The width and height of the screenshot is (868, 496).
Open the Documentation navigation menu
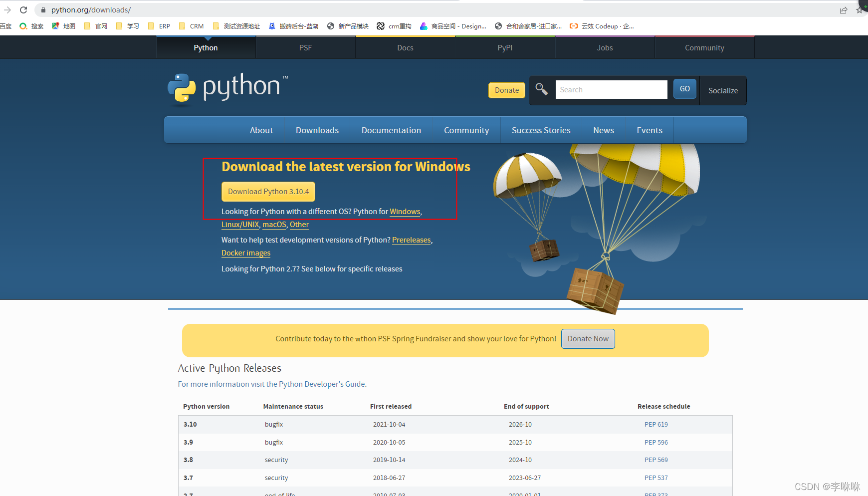pos(391,130)
